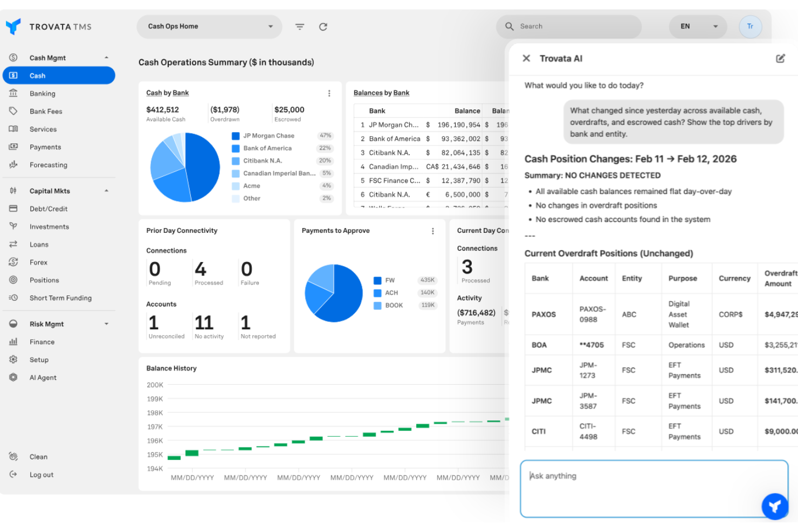Click the Cash by Bank pie chart
Screen dimensions: 798x532
coord(185,167)
